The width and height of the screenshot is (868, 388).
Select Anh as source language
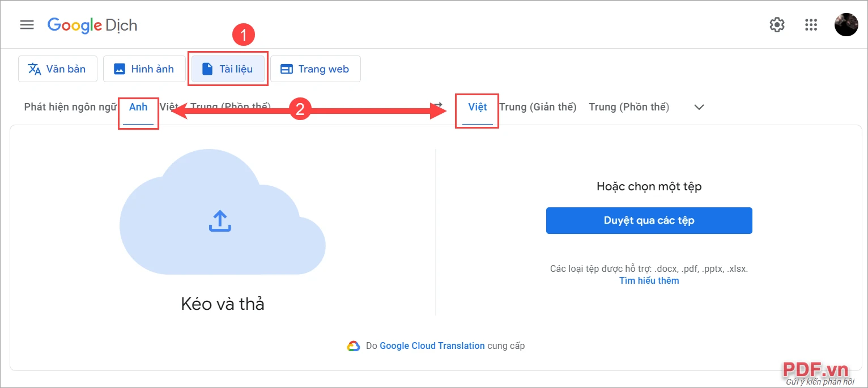tap(138, 107)
